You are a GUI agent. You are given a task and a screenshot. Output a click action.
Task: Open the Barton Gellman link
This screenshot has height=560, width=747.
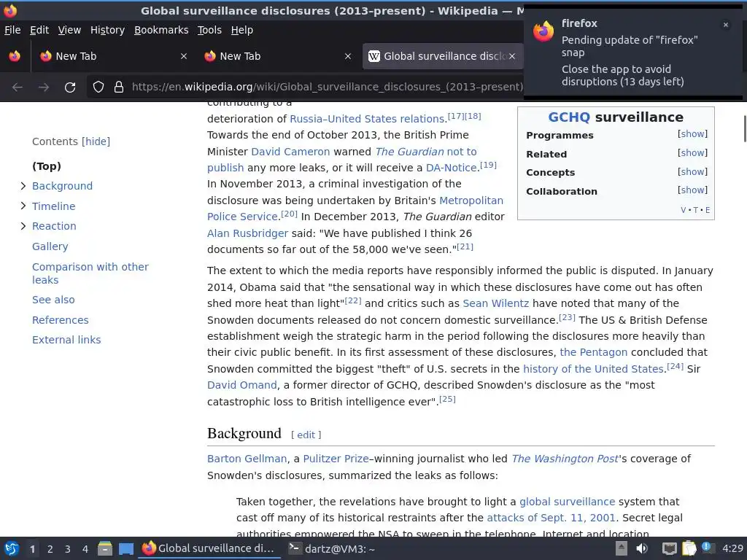point(247,459)
